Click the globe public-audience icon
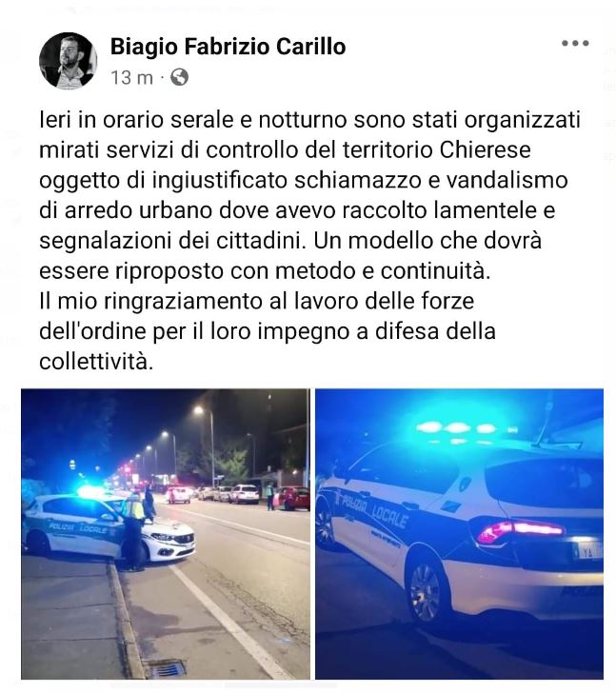The height and width of the screenshot is (693, 616). (x=179, y=77)
